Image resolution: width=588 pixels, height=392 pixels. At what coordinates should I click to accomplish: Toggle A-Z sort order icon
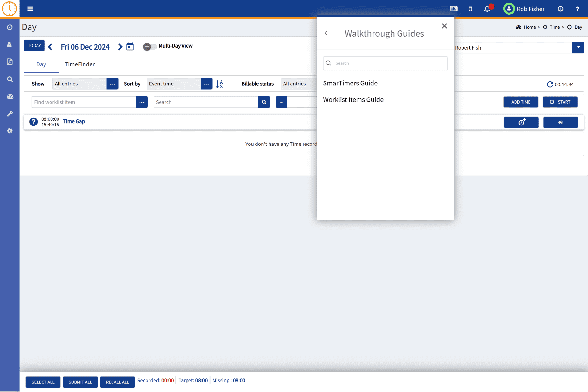click(x=219, y=84)
